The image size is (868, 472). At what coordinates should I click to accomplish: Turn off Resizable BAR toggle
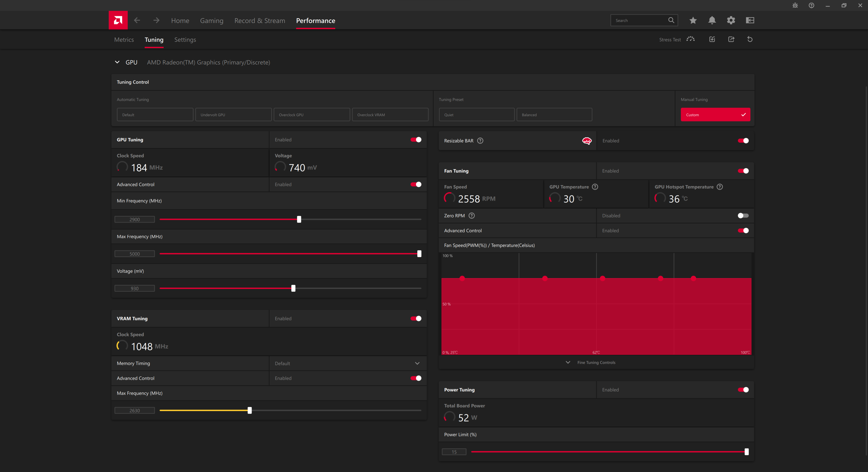click(x=743, y=140)
